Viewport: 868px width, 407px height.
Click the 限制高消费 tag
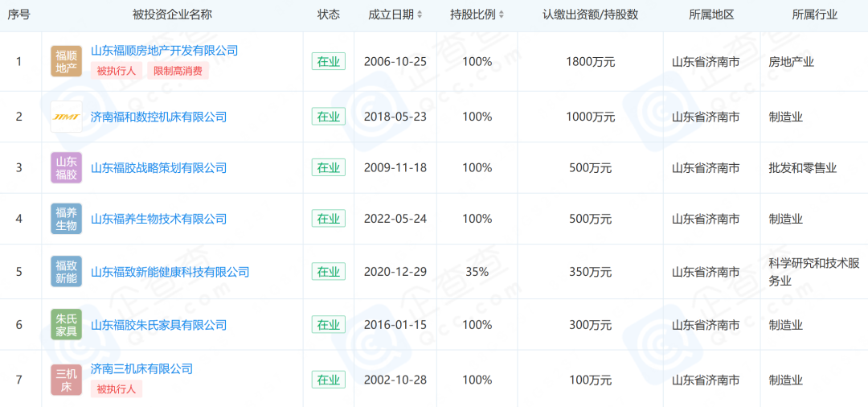178,71
